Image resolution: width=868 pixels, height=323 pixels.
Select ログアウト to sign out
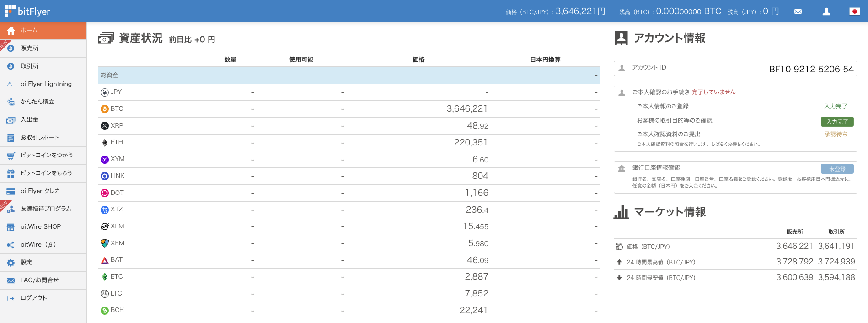(43, 298)
